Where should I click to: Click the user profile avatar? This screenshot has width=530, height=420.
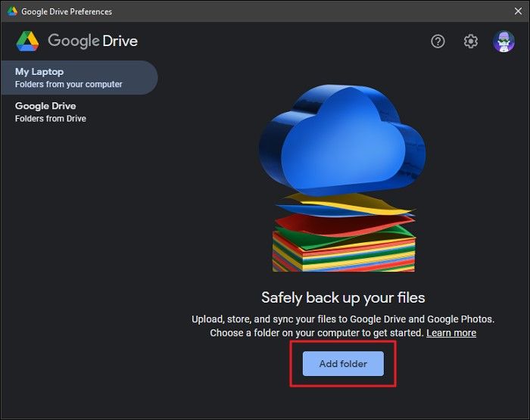click(x=503, y=42)
